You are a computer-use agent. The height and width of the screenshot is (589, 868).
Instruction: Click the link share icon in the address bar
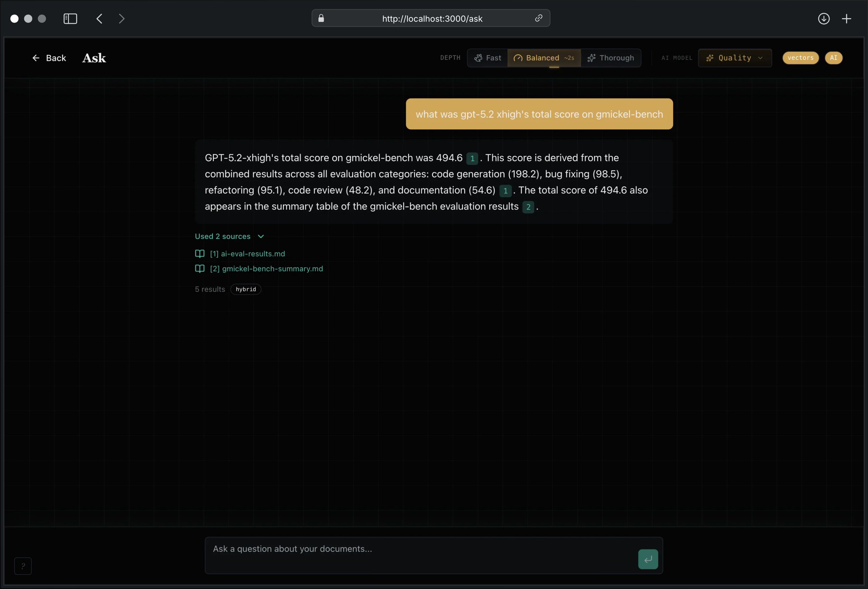click(539, 18)
